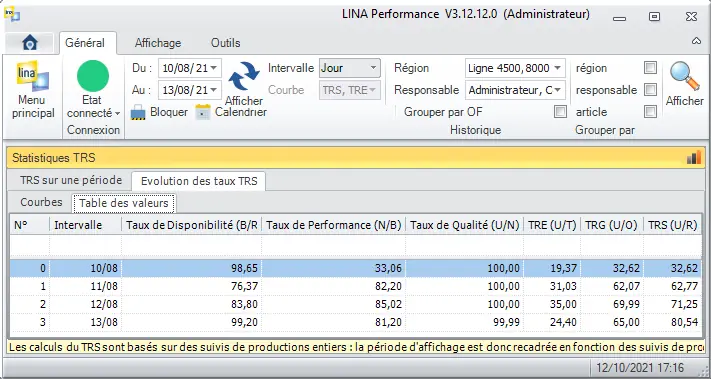Select the 10/08 interval cell
Image resolution: width=711 pixels, height=379 pixels.
[x=85, y=268]
